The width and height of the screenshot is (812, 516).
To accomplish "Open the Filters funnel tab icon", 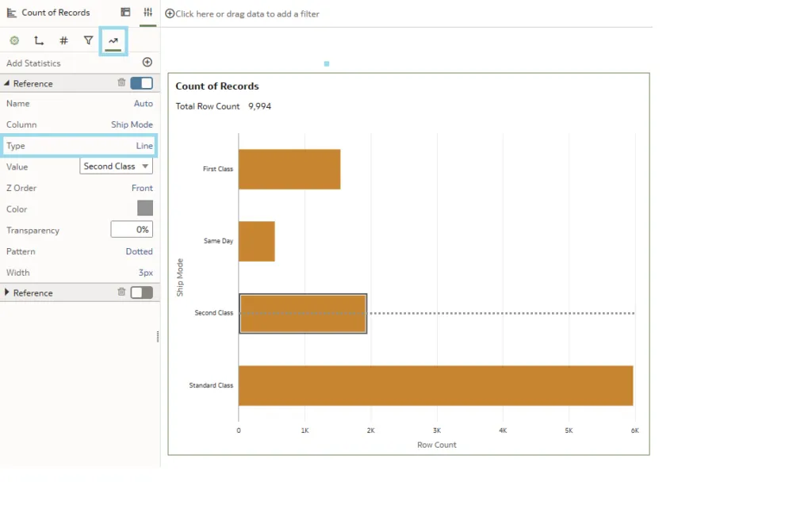I will click(89, 40).
